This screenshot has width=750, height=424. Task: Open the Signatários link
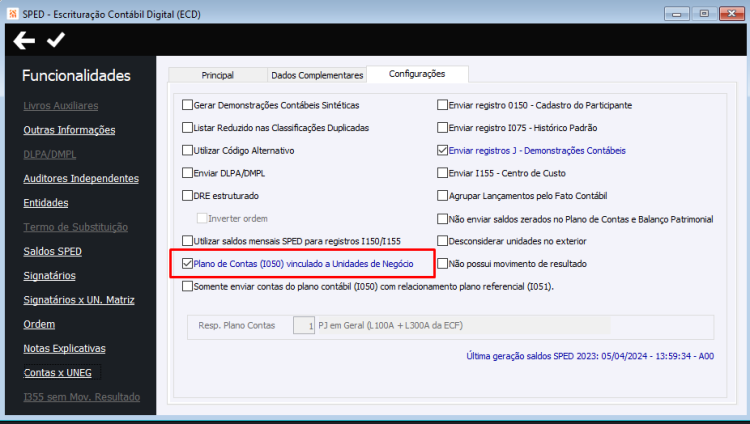pyautogui.click(x=50, y=276)
